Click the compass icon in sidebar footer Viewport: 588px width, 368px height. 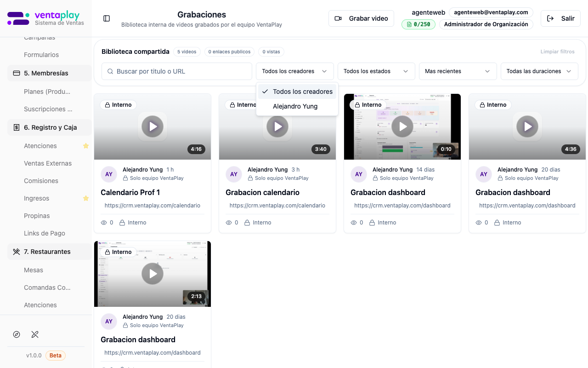click(17, 334)
